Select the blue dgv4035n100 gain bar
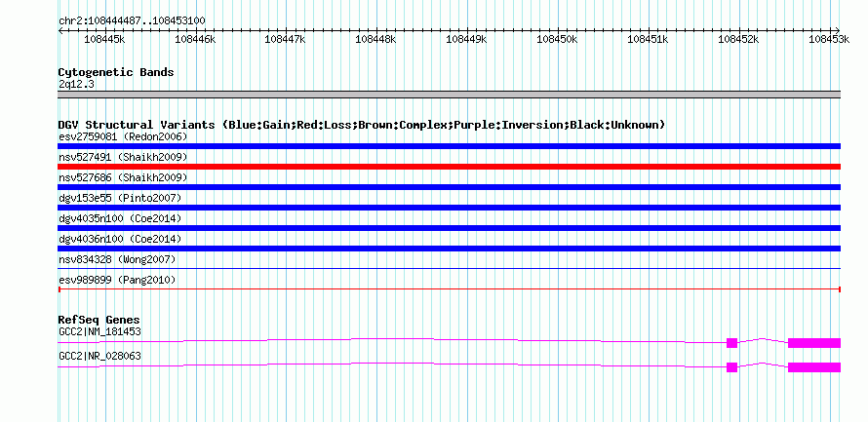The image size is (868, 422). click(x=449, y=228)
